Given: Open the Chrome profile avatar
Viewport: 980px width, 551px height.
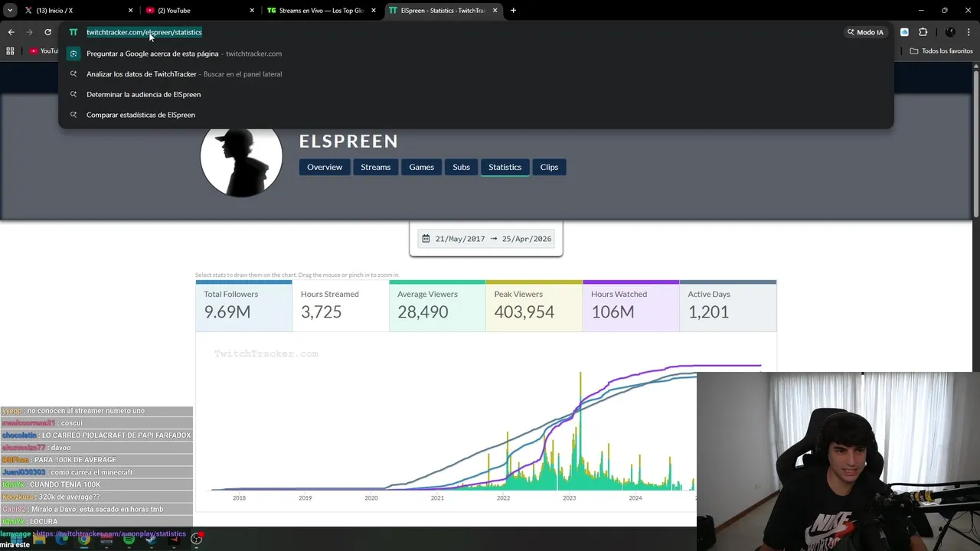Looking at the screenshot, I should coord(950,32).
